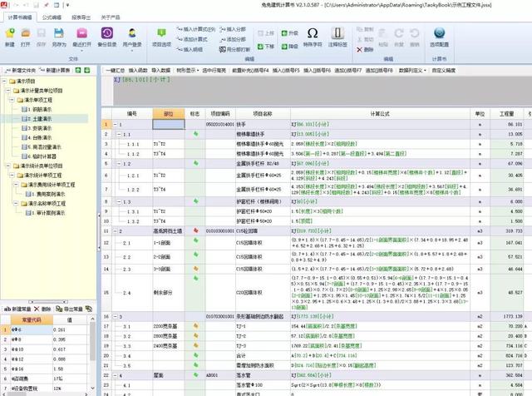Click red flag in row 11 标志 column
The image size is (532, 396).
coord(195,230)
